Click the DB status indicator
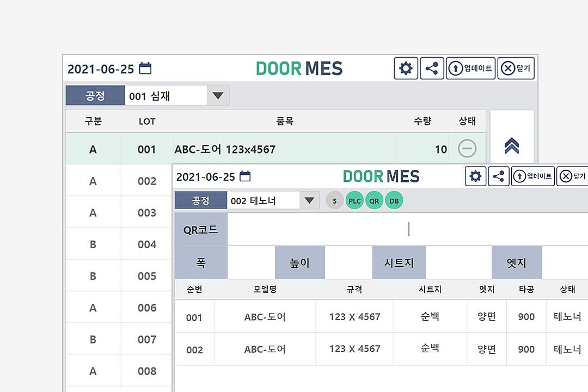 point(394,201)
